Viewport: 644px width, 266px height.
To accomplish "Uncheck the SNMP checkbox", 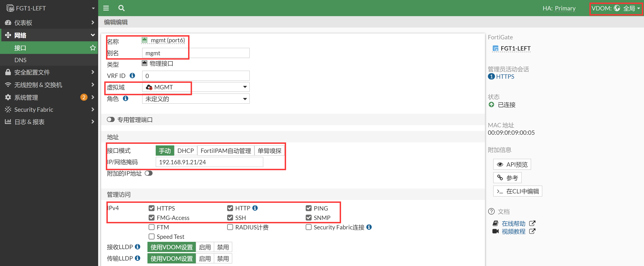I will [308, 218].
